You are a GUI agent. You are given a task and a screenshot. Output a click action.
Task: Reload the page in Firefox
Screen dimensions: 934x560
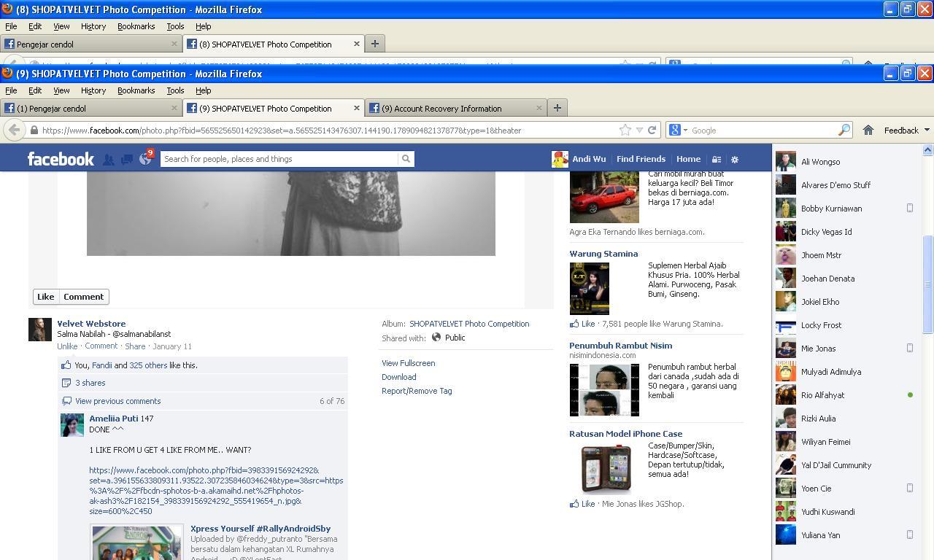(x=652, y=130)
